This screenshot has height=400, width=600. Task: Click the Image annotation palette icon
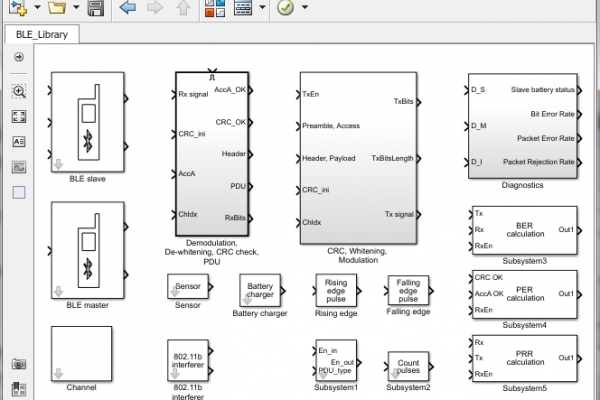[19, 166]
